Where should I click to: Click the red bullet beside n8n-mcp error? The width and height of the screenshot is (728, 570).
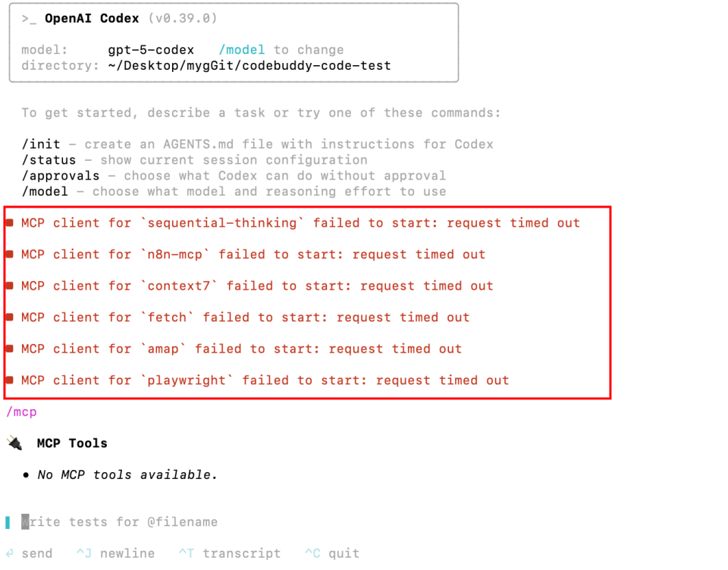(10, 255)
